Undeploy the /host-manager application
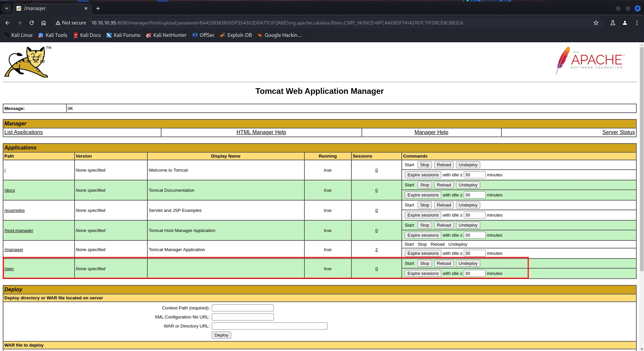The height and width of the screenshot is (351, 644). [x=468, y=225]
